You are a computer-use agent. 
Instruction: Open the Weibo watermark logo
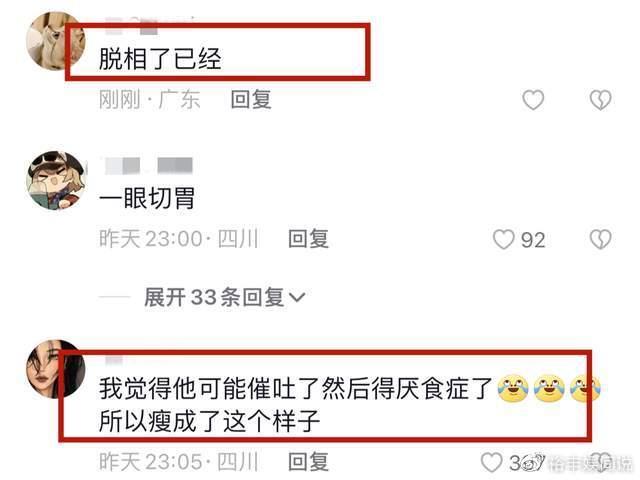pyautogui.click(x=533, y=463)
